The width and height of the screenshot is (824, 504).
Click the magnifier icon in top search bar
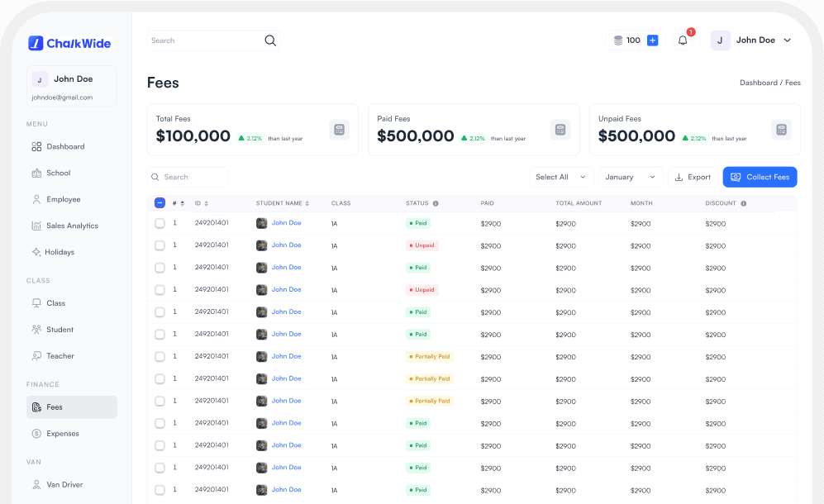click(x=270, y=40)
